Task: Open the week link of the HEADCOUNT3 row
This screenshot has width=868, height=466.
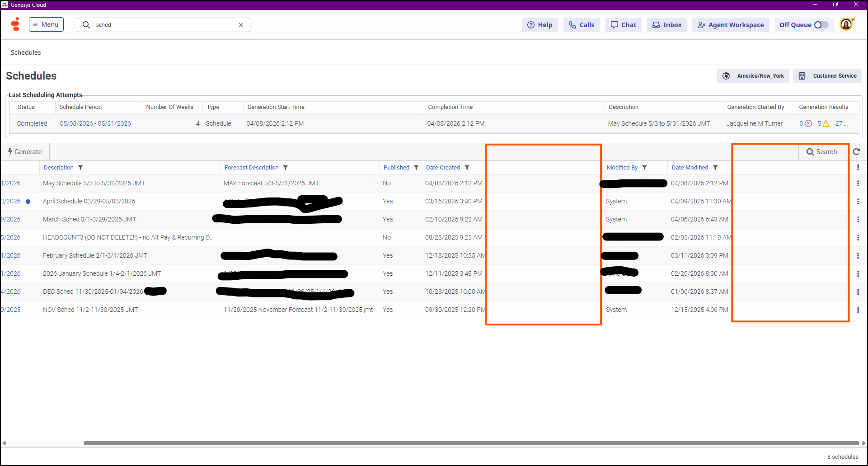Action: point(11,238)
